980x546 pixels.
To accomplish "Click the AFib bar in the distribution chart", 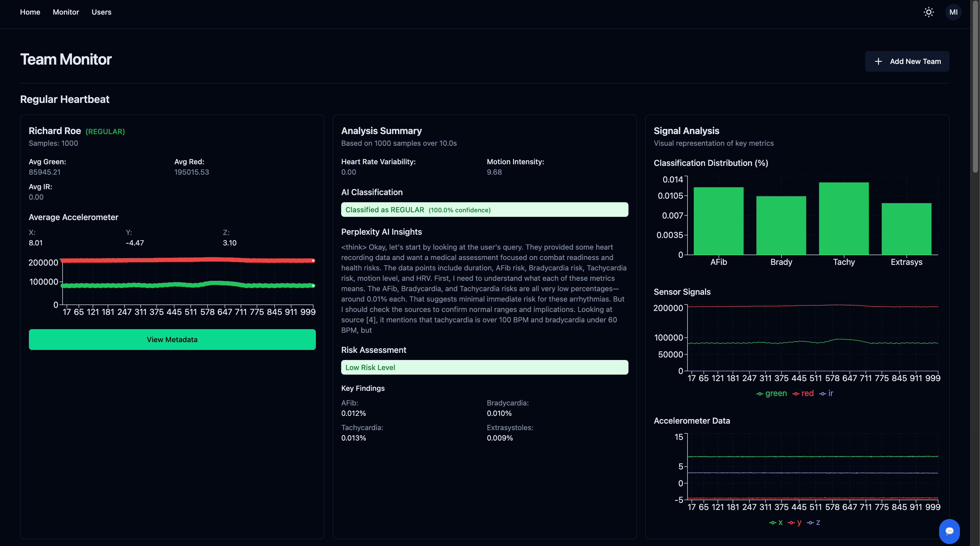I will 718,221.
